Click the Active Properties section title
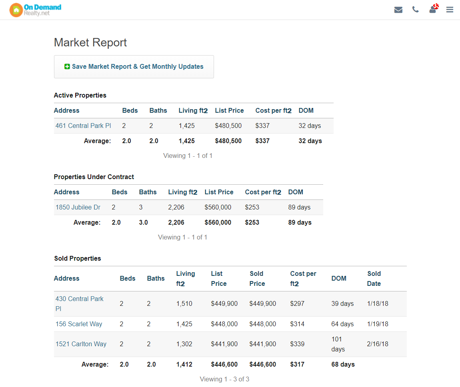The height and width of the screenshot is (387, 460). tap(80, 95)
